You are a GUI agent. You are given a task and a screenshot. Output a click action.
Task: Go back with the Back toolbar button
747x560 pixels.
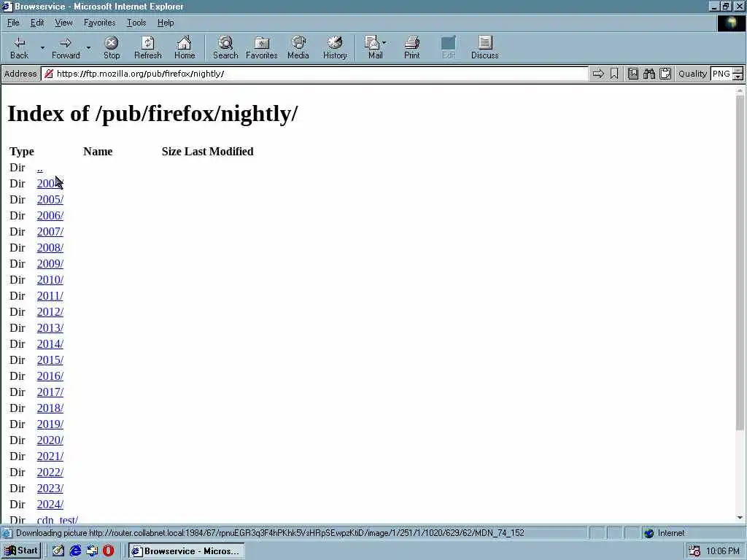pos(19,47)
